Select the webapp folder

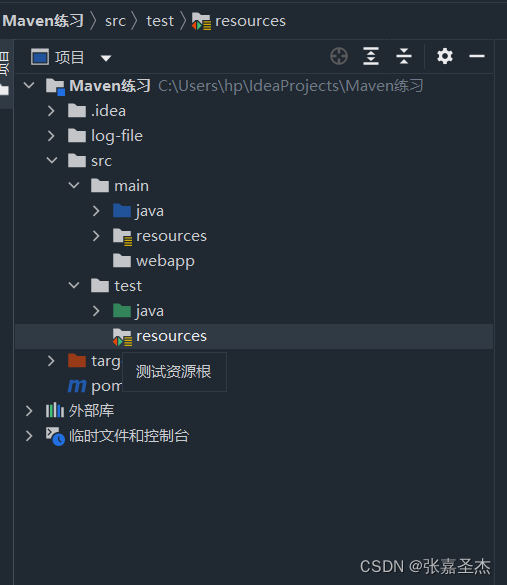[x=154, y=261]
